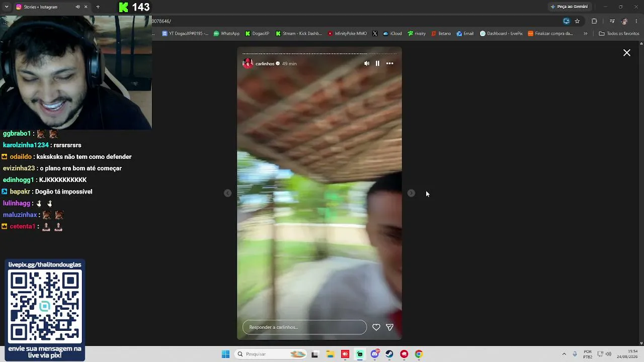Open the Chrome profile avatar menu
This screenshot has width=644, height=362.
pos(624,21)
